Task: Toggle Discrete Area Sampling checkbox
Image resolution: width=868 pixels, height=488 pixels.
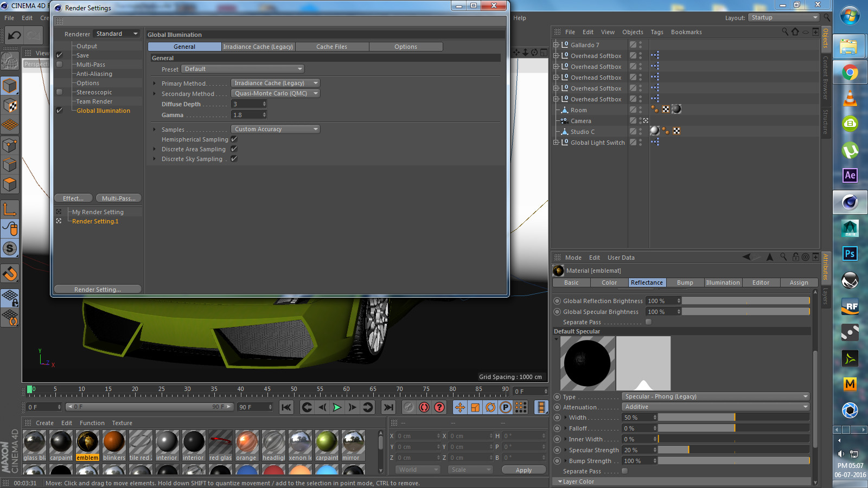Action: pos(234,149)
